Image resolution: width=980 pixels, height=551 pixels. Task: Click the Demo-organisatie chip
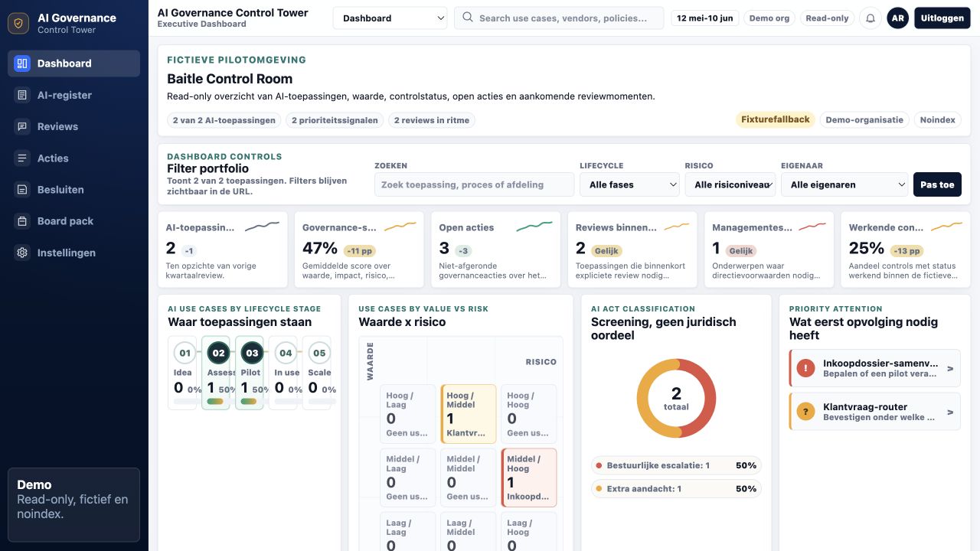(865, 120)
